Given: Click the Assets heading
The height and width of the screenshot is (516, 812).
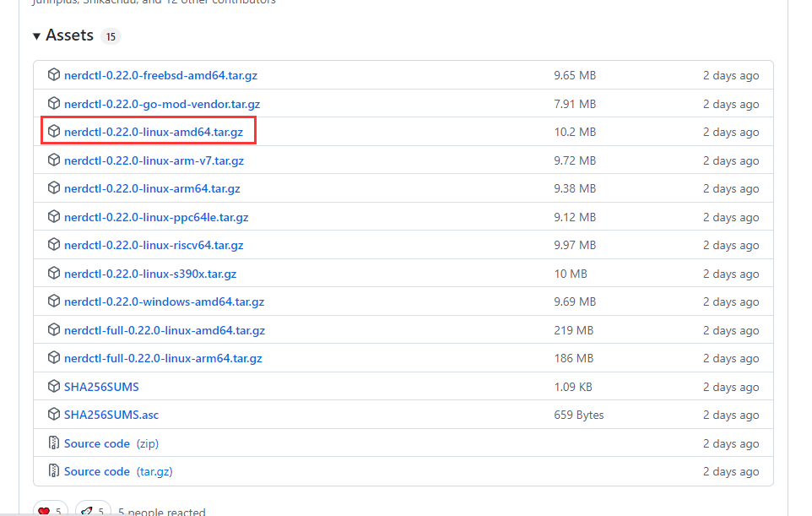Looking at the screenshot, I should point(69,35).
